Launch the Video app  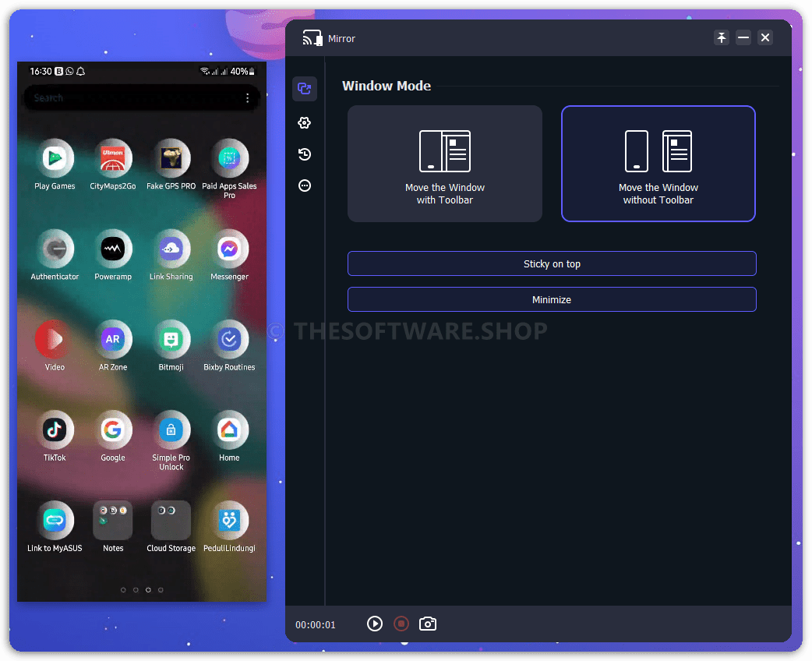coord(55,340)
